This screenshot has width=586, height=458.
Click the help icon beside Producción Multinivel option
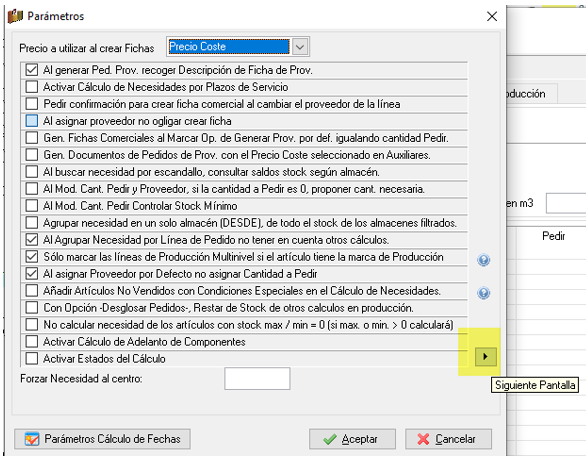(x=483, y=260)
